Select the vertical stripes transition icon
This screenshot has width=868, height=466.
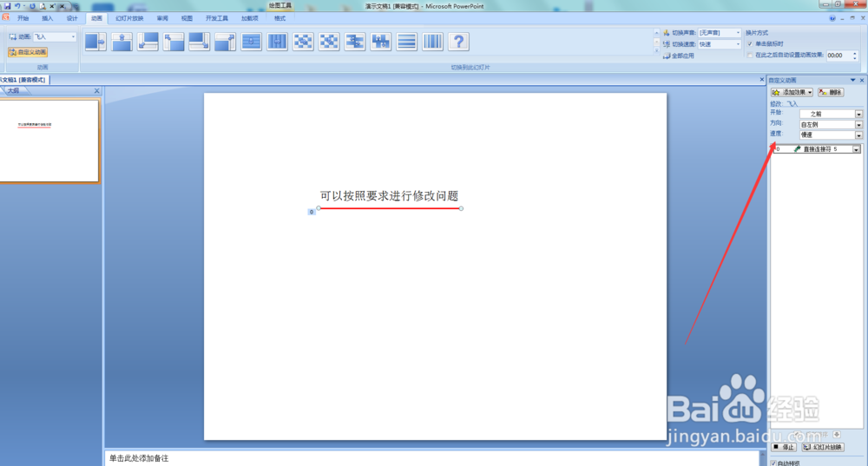coord(432,42)
